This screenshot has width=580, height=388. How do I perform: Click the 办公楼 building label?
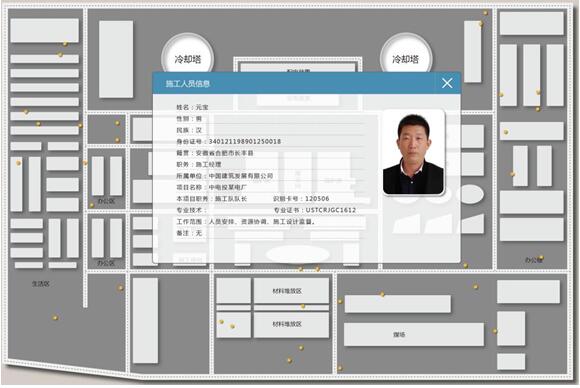(x=533, y=260)
